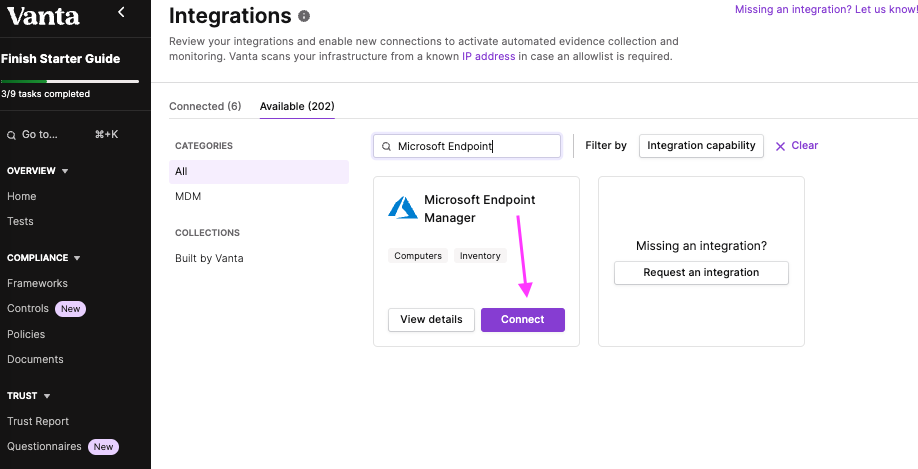Click the Microsoft Endpoint Manager Azure logo
Viewport: 918px width, 469px height.
(403, 208)
